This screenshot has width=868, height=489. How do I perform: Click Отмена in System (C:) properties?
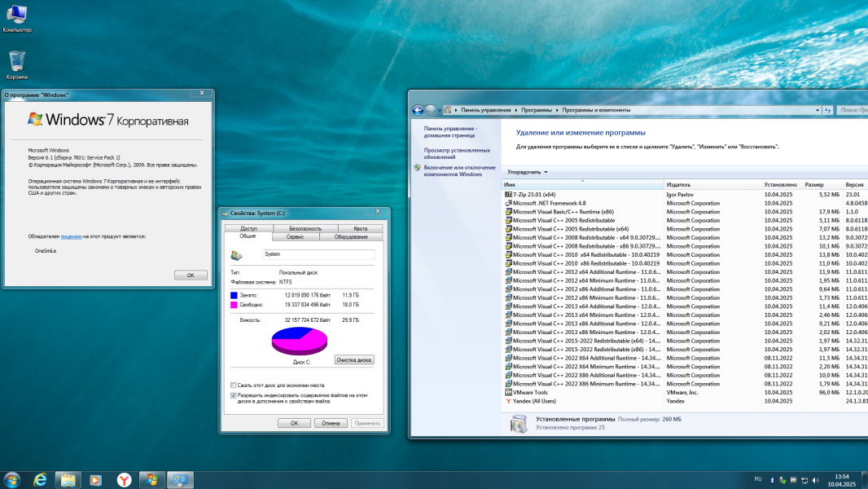pos(331,423)
